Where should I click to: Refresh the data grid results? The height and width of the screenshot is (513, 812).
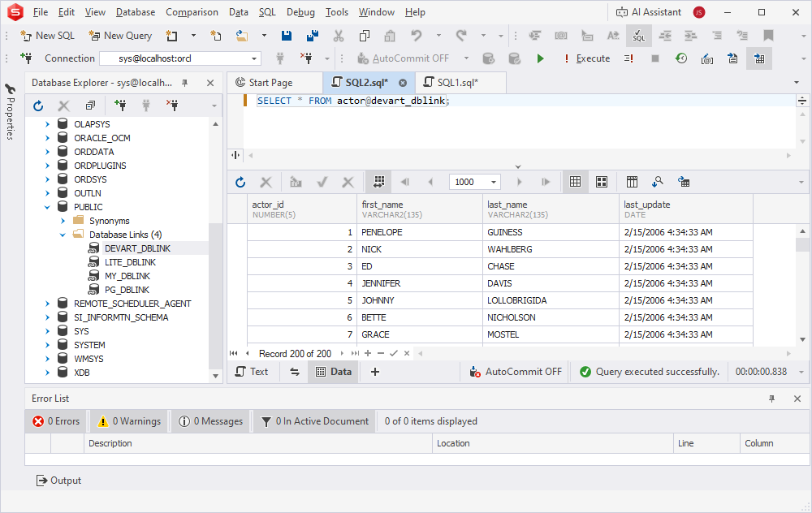click(240, 182)
